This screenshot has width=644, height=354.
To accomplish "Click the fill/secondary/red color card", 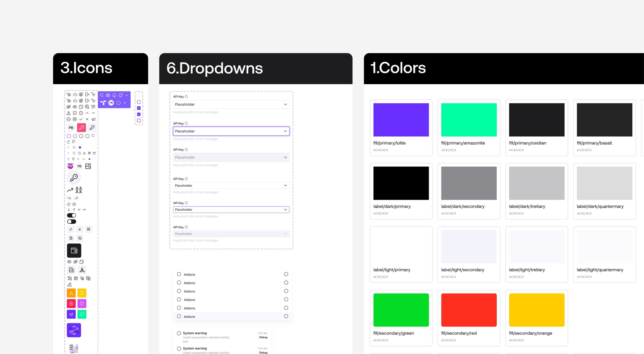I will tap(469, 318).
